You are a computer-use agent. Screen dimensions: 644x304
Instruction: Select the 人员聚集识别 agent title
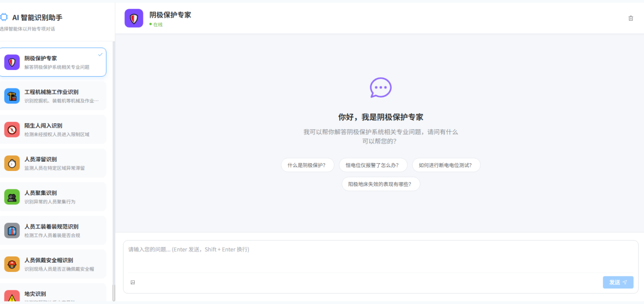pyautogui.click(x=41, y=193)
